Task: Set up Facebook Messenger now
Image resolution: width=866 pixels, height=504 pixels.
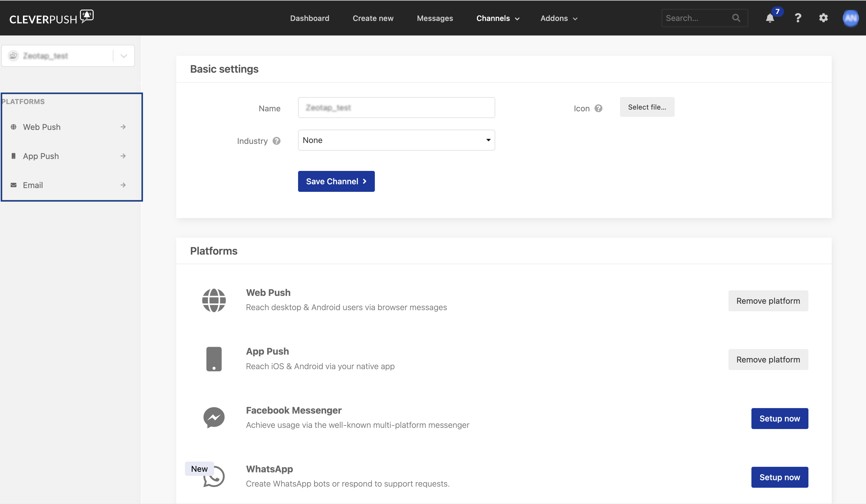Action: point(779,419)
